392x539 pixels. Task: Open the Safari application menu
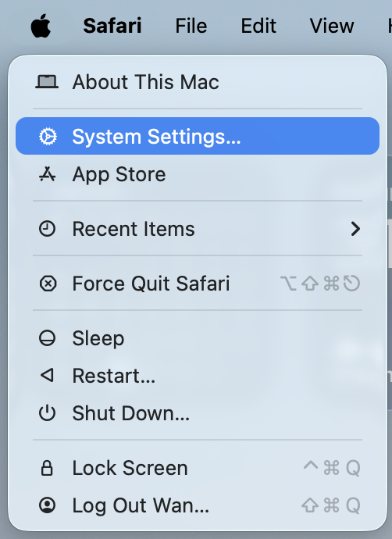(112, 26)
